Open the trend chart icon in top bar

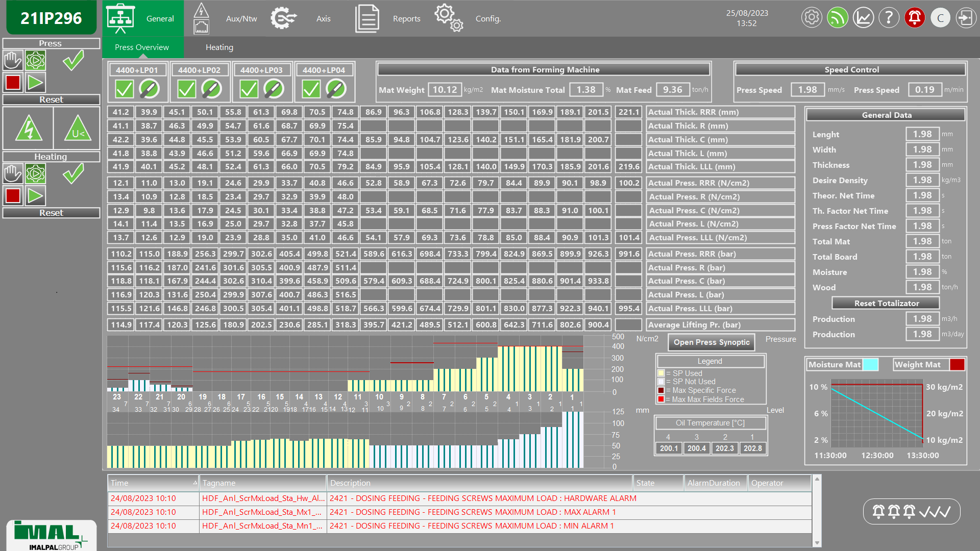pyautogui.click(x=863, y=18)
